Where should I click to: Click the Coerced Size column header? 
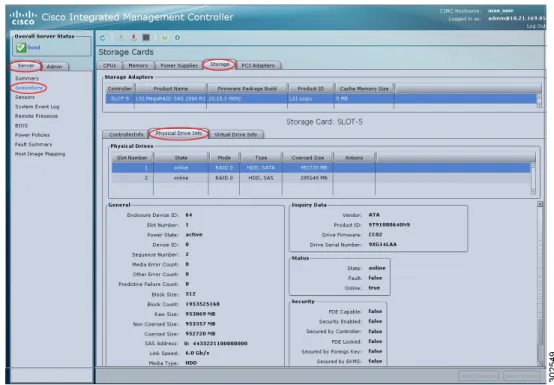[308, 158]
